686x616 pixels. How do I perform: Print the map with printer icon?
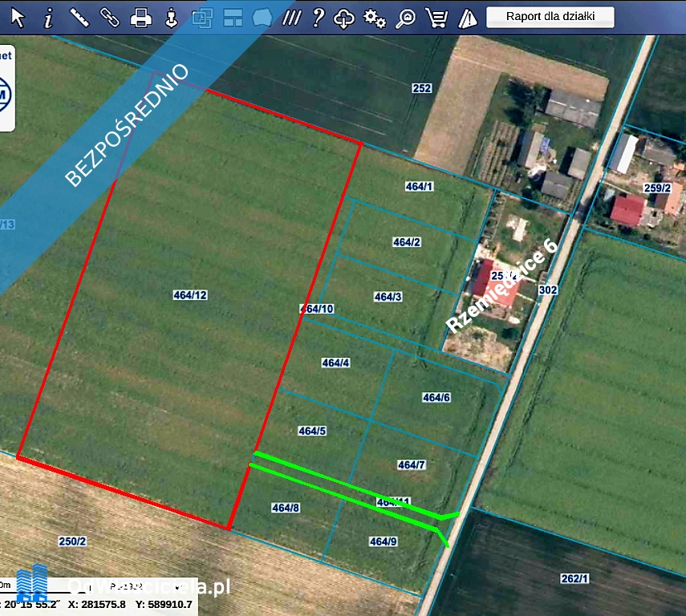pyautogui.click(x=140, y=17)
